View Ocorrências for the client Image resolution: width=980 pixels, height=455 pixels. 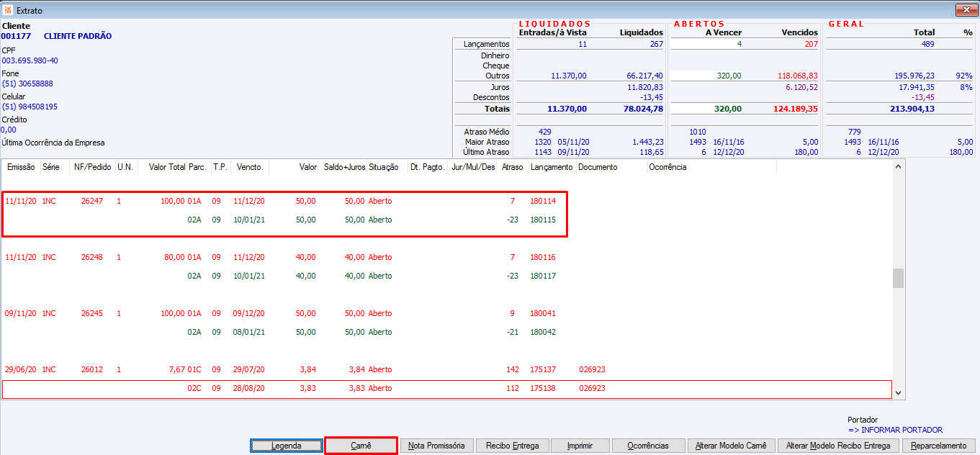pyautogui.click(x=647, y=446)
